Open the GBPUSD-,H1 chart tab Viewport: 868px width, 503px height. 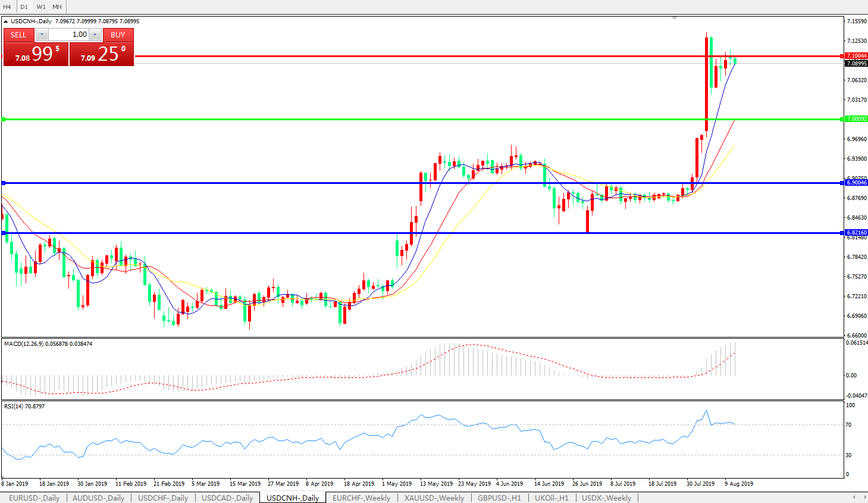(499, 498)
